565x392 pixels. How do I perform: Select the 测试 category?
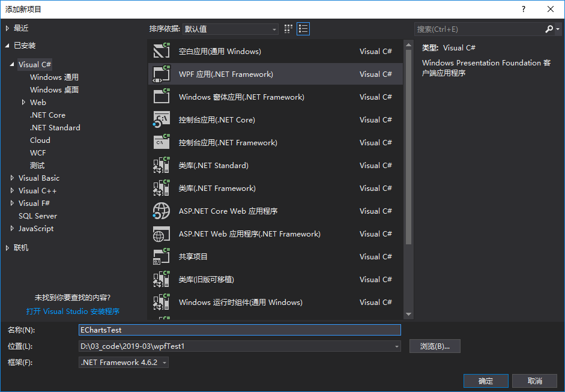click(x=37, y=165)
